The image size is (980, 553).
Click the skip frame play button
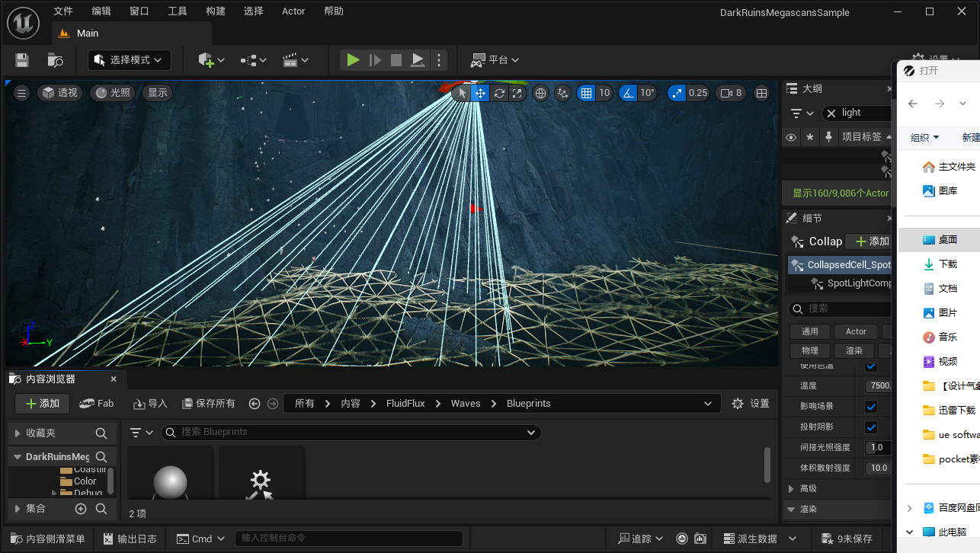point(375,60)
